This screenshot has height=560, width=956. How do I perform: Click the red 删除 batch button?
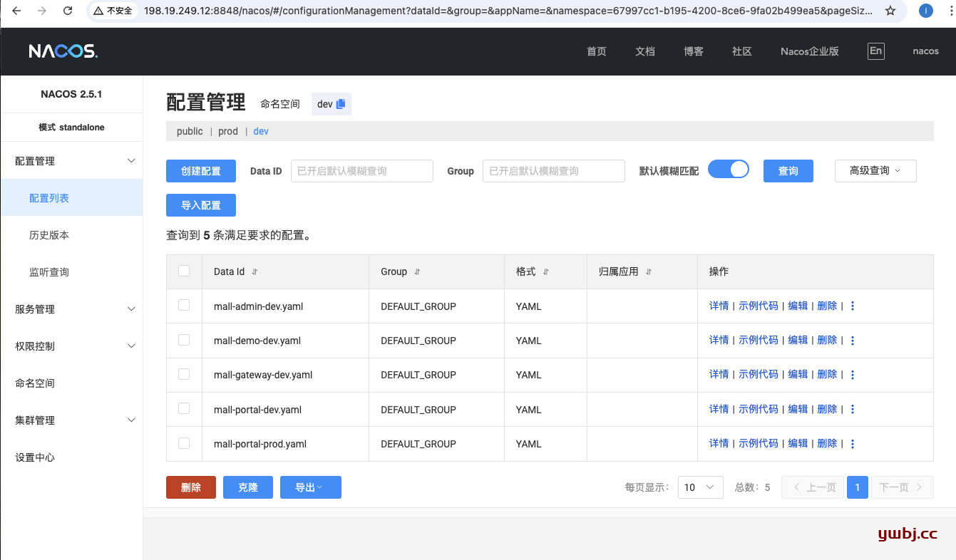(191, 487)
